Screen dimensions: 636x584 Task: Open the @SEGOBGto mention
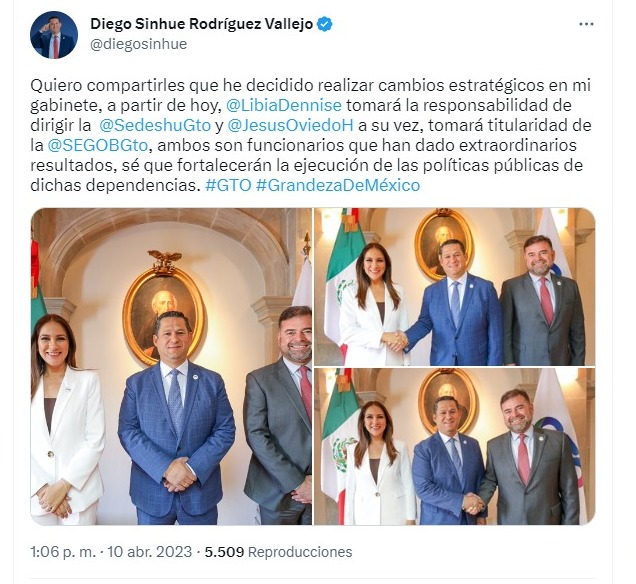pyautogui.click(x=98, y=145)
